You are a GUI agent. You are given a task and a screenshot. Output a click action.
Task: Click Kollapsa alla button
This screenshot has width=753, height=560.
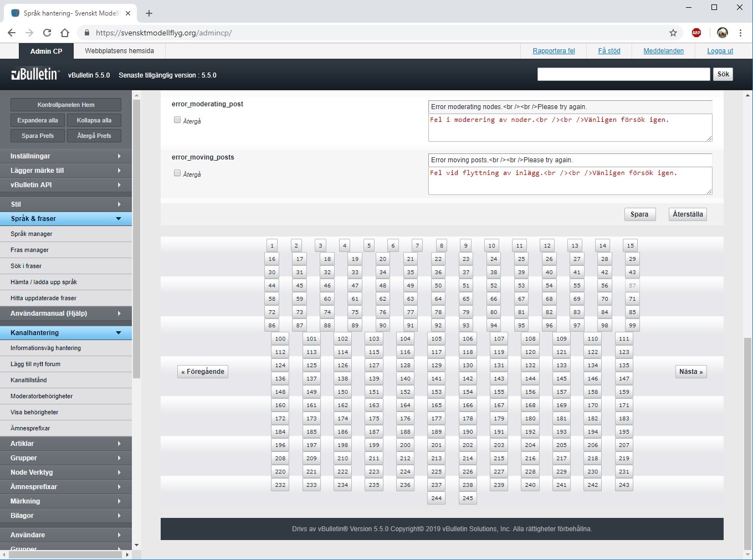coord(94,120)
